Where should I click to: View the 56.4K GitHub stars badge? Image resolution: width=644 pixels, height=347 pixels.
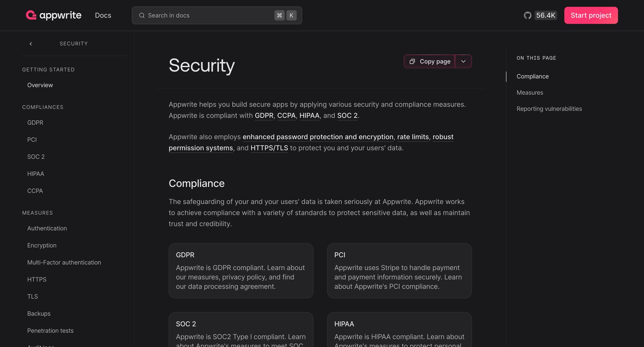pyautogui.click(x=546, y=15)
